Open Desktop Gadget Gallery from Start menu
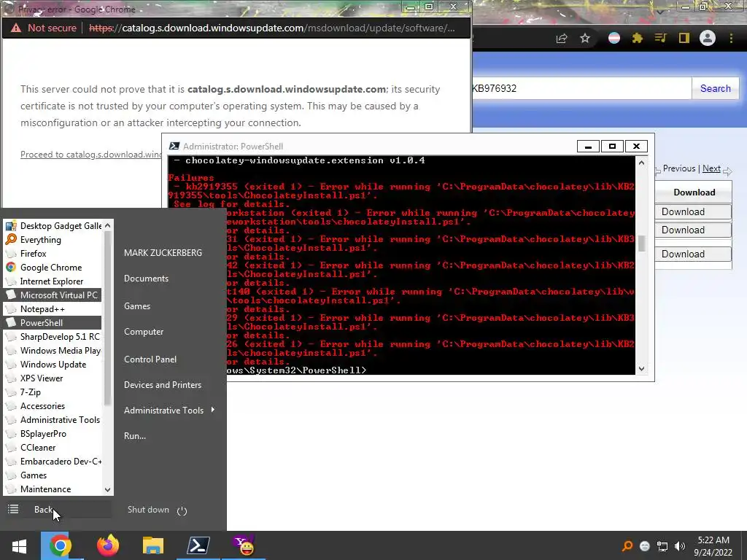 pos(53,226)
